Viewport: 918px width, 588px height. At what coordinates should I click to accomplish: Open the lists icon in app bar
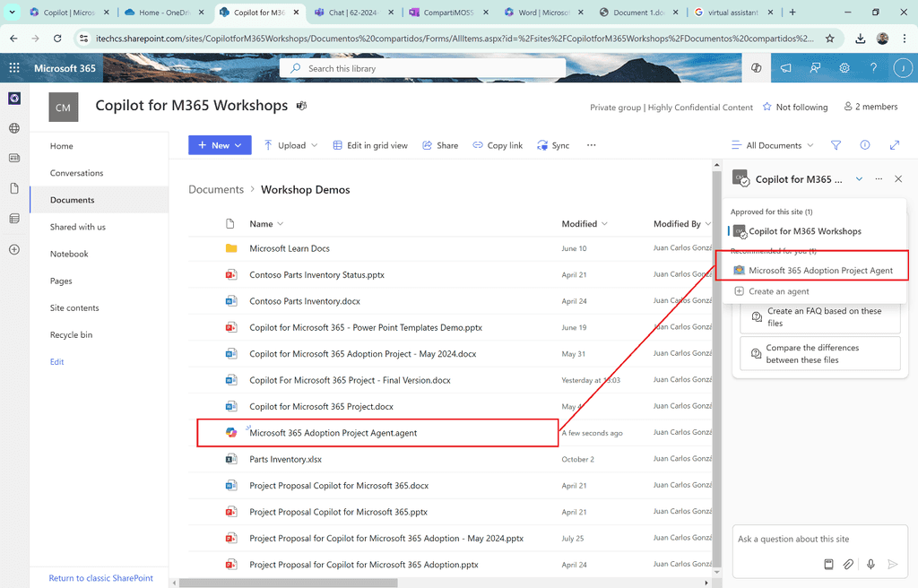(x=14, y=219)
